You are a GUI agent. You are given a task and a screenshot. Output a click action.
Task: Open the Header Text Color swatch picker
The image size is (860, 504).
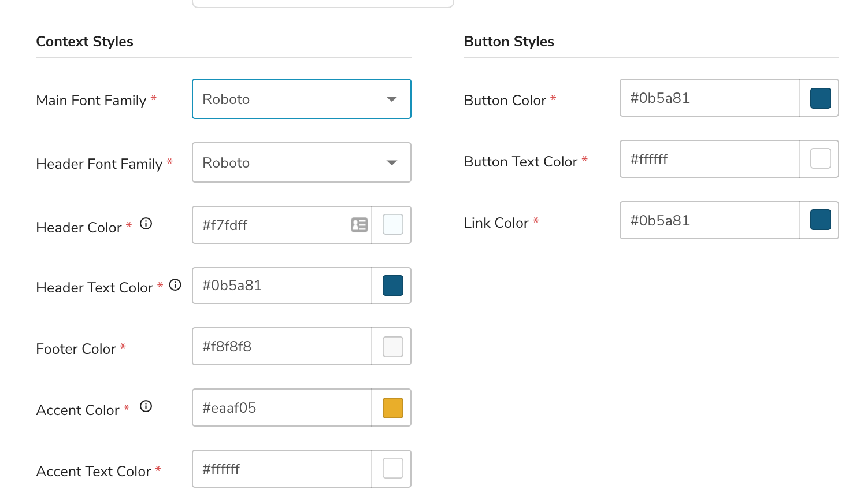click(393, 286)
